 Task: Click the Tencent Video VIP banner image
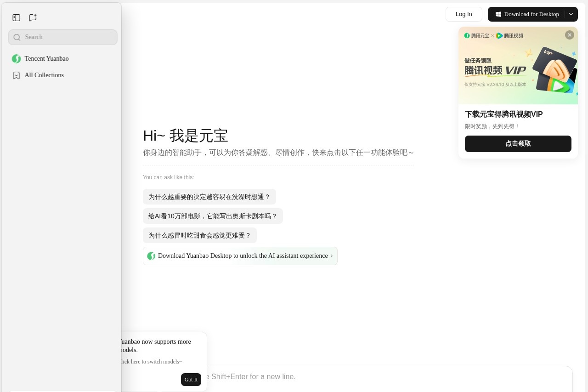(x=518, y=66)
